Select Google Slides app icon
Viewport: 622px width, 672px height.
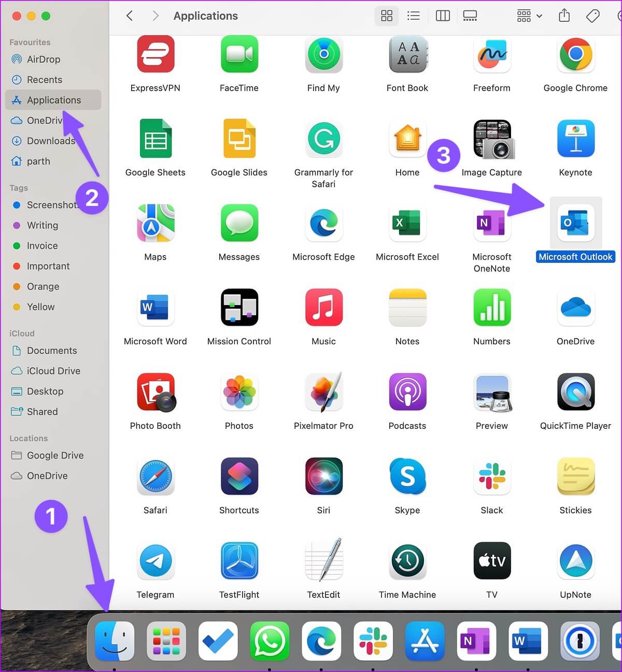point(239,138)
